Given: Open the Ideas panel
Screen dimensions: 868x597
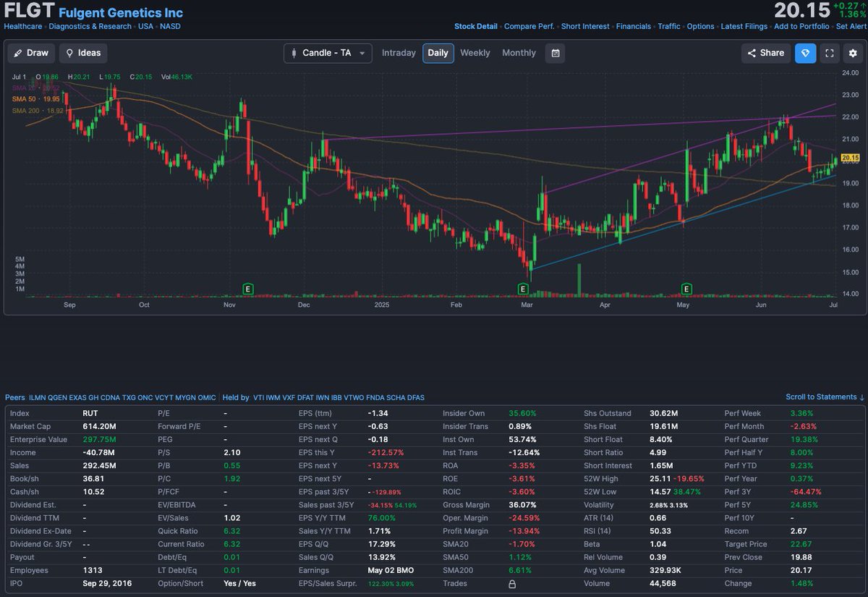Looking at the screenshot, I should tap(83, 53).
